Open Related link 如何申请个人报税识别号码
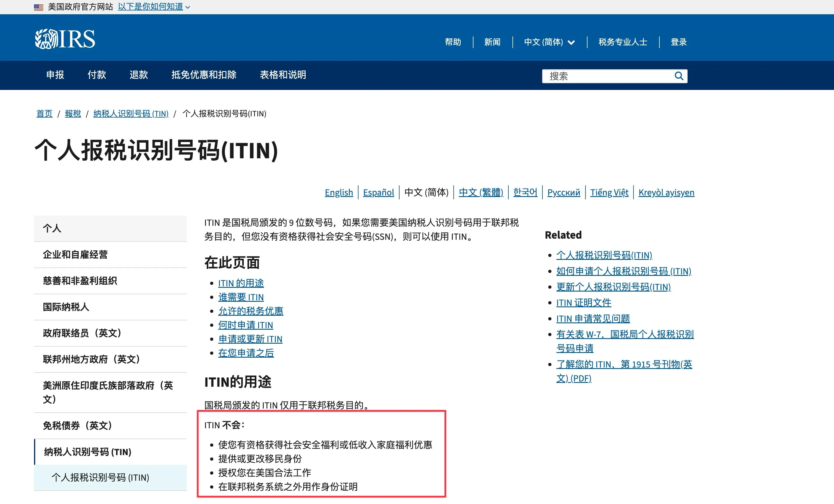834x504 pixels. [x=624, y=271]
